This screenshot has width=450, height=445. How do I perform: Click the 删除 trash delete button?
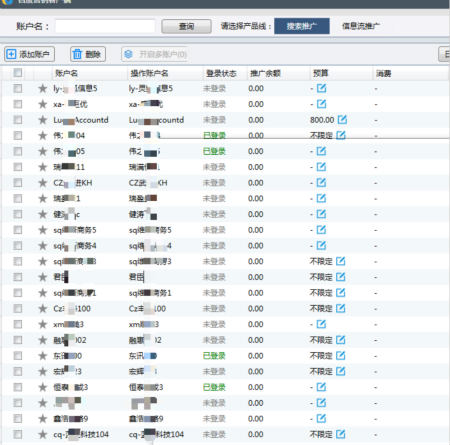tap(88, 54)
